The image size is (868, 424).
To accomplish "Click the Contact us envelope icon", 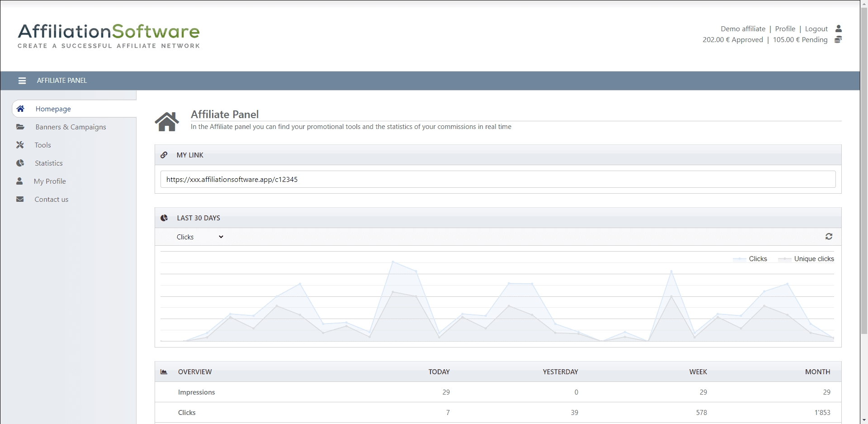I will (x=21, y=199).
